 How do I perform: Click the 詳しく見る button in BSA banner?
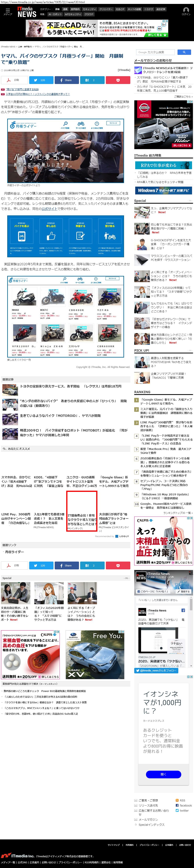(x=157, y=35)
